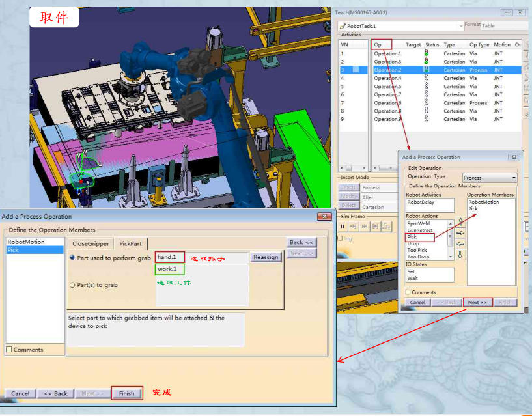Click the down arrow to move member down
The width and height of the screenshot is (532, 416).
pos(460,255)
